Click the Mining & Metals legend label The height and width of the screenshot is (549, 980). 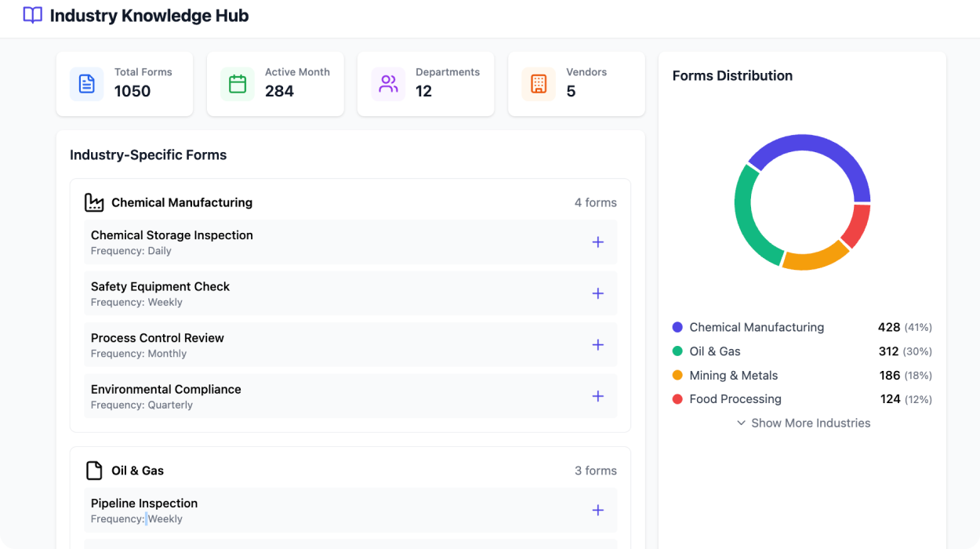[x=734, y=375]
